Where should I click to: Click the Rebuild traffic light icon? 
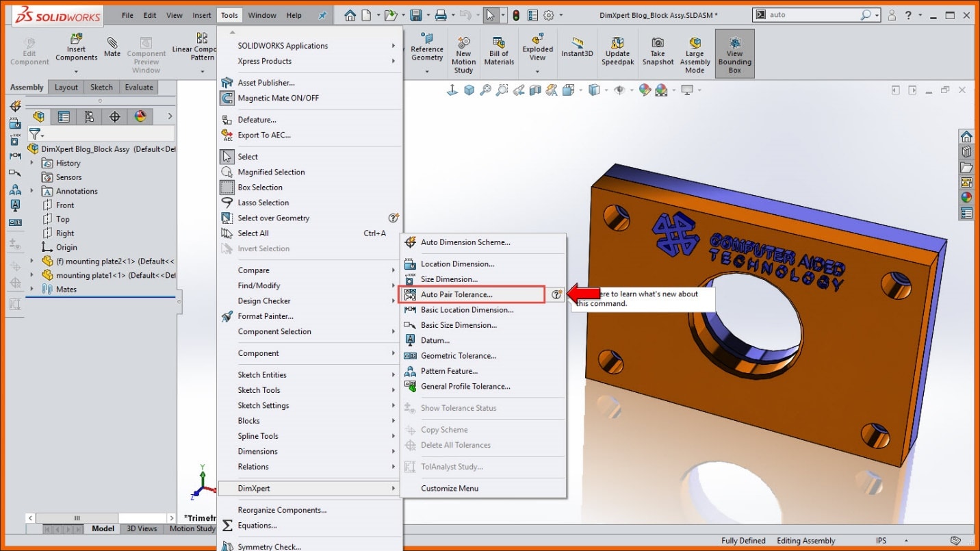pos(516,15)
